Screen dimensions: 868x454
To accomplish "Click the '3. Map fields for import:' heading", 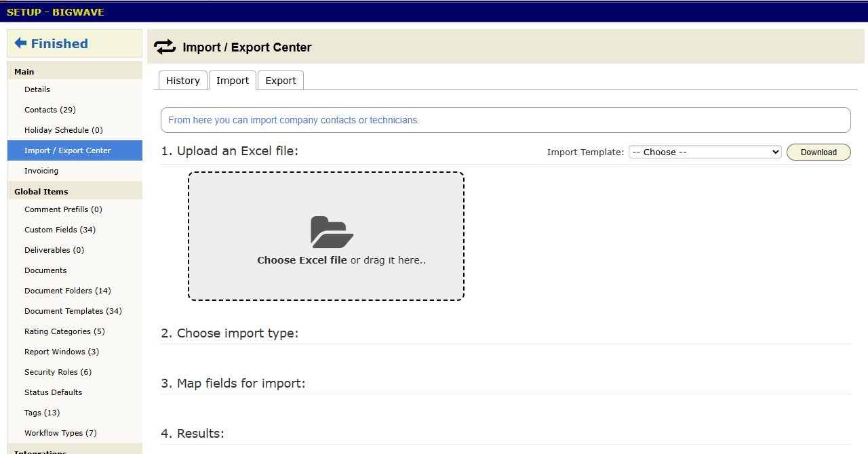I will (233, 384).
